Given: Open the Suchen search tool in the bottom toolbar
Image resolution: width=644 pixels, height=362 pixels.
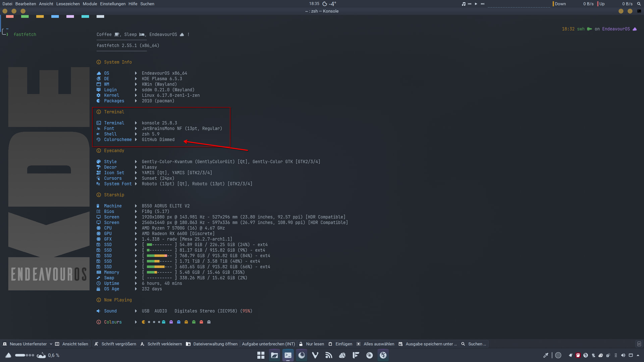Looking at the screenshot, I should [x=474, y=344].
